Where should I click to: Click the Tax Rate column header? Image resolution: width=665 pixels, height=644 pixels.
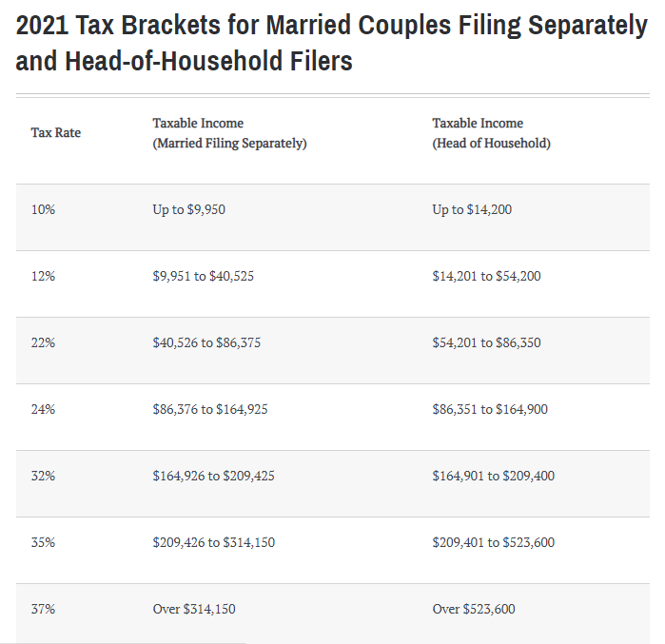click(55, 133)
